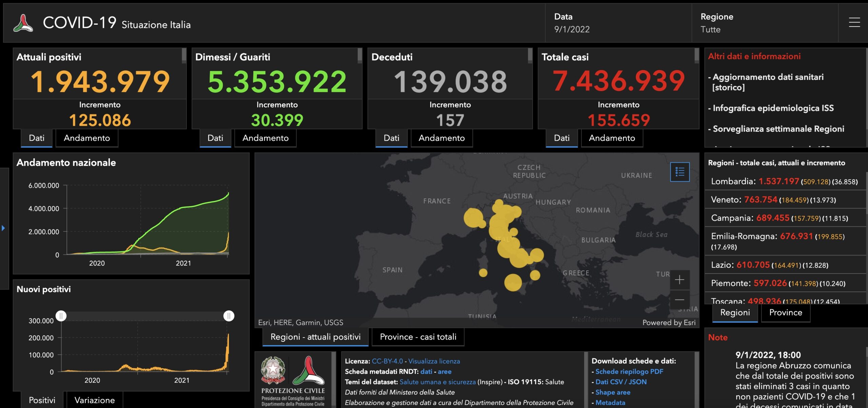Open the Schede riepilogo PDF link
This screenshot has height=408, width=868.
[x=629, y=371]
